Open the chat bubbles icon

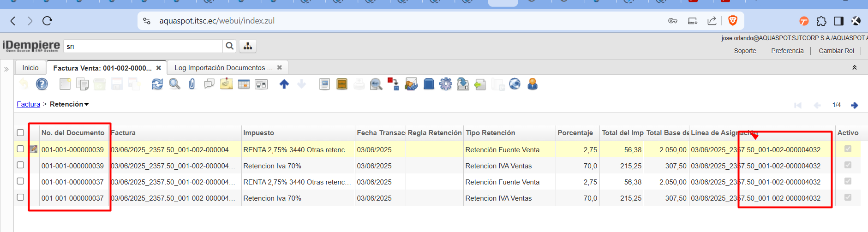pos(209,84)
